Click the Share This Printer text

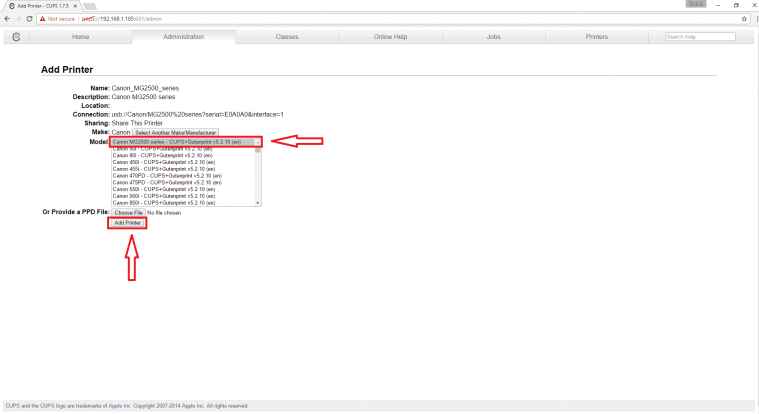point(137,123)
